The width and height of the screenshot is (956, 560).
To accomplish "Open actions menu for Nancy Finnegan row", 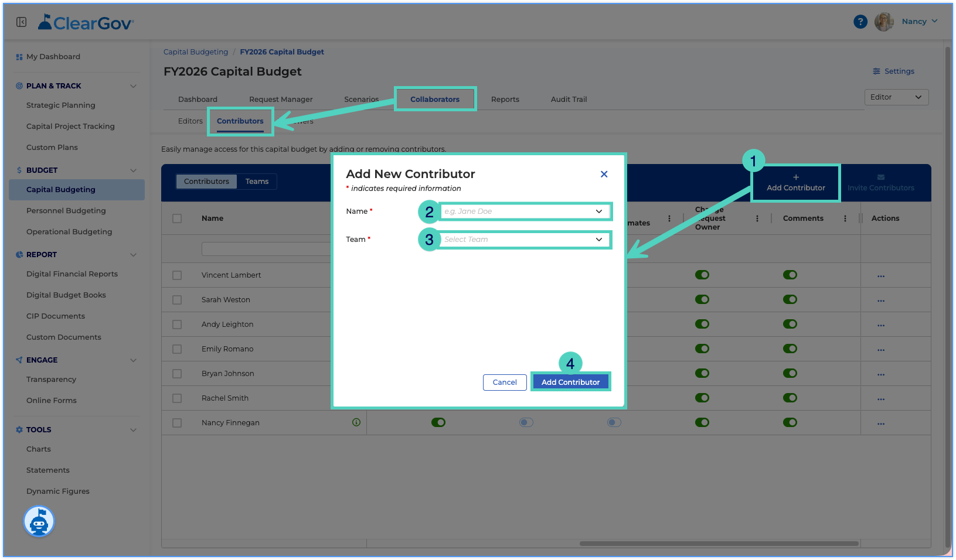I will [x=881, y=423].
